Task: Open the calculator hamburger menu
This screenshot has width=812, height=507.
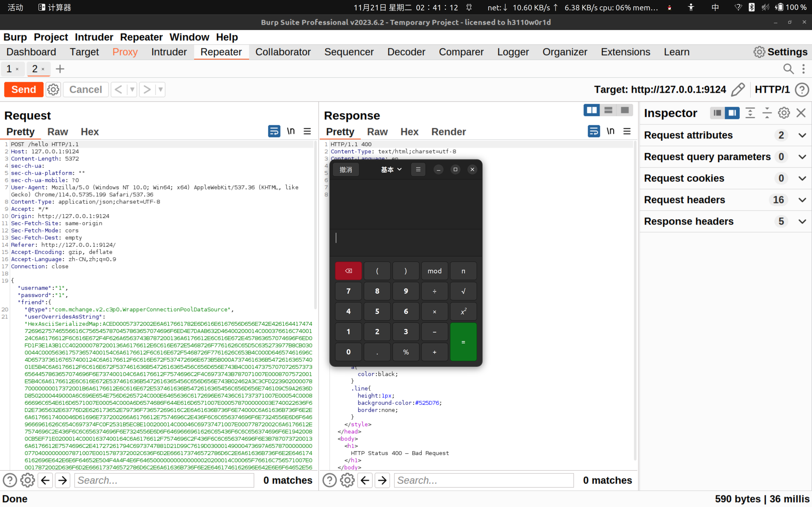Action: point(418,169)
